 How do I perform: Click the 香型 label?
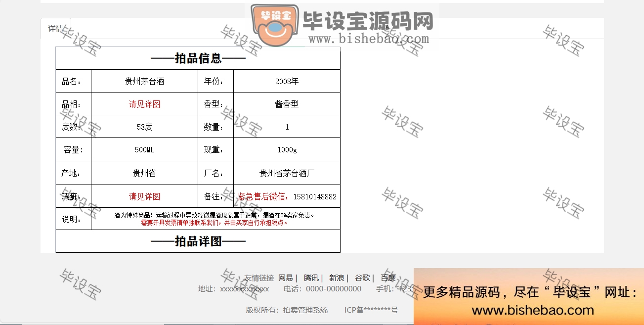point(214,104)
